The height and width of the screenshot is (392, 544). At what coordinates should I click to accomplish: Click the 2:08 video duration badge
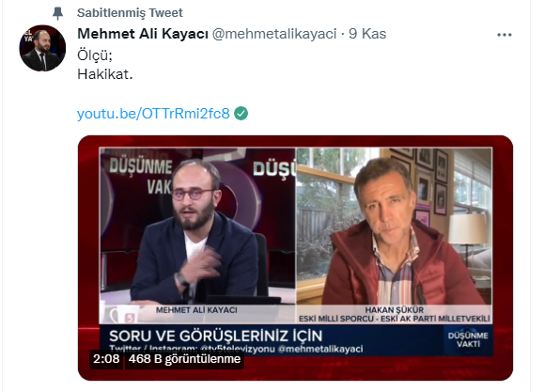pos(106,359)
